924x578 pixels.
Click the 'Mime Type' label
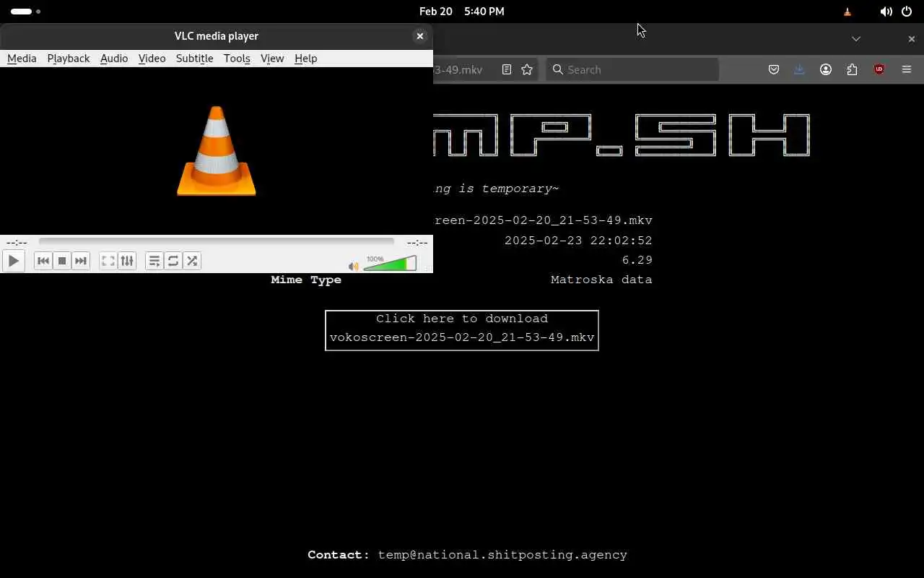click(x=306, y=280)
